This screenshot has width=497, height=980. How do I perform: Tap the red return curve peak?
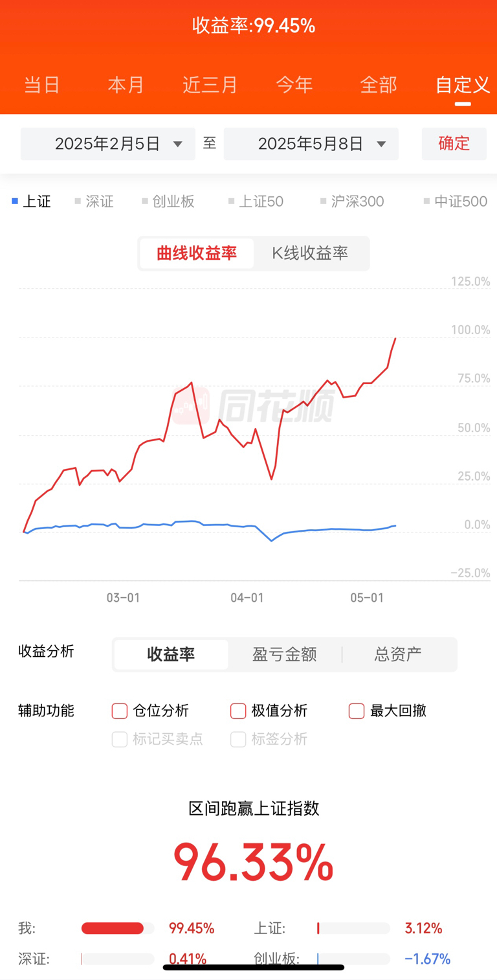tap(395, 338)
